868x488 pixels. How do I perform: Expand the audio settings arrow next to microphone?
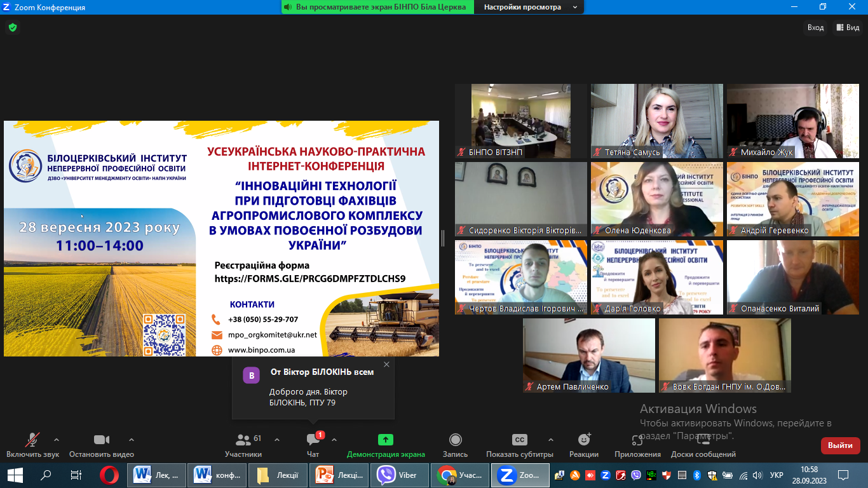tap(57, 440)
